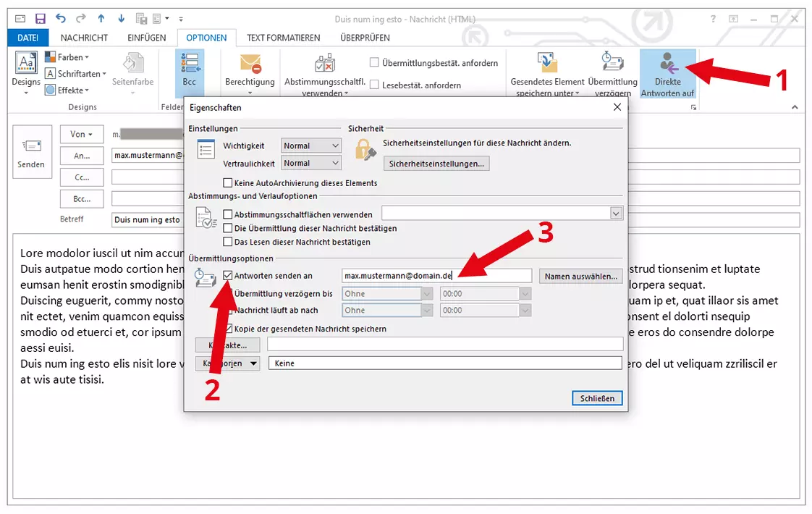Click the Senden button

coord(32,152)
